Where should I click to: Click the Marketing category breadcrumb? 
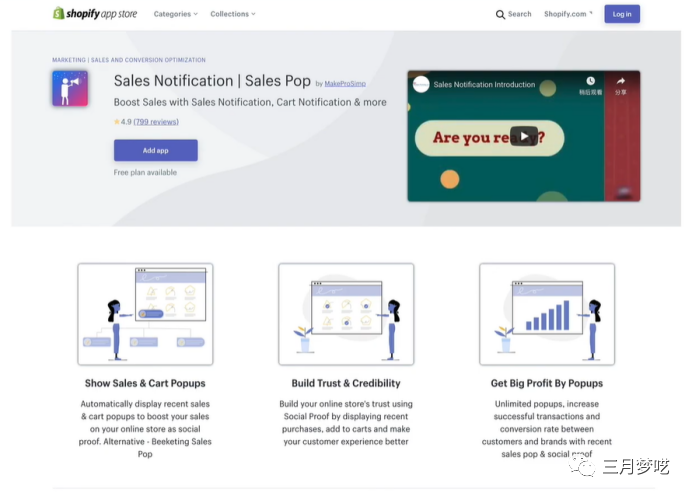click(70, 60)
